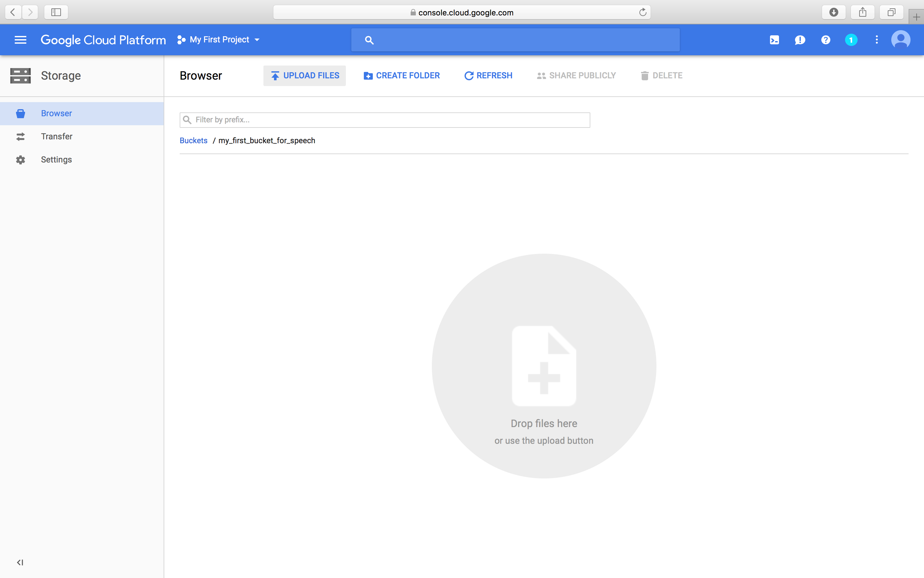Click the drop files here circle
924x578 pixels.
pyautogui.click(x=544, y=366)
